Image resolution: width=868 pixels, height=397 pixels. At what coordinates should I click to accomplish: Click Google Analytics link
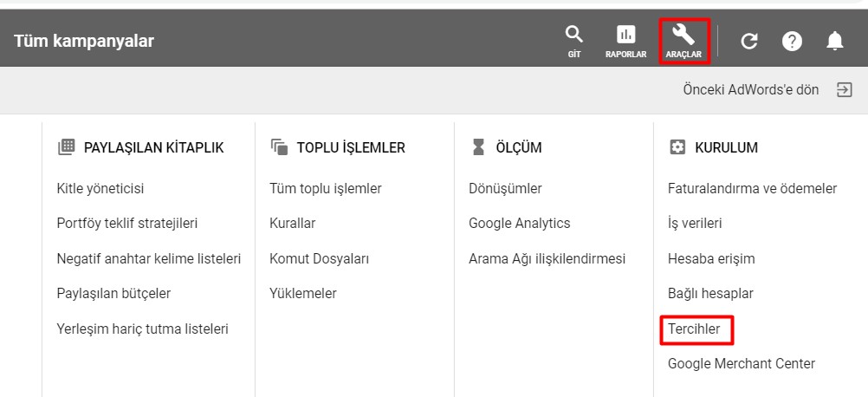(x=520, y=223)
